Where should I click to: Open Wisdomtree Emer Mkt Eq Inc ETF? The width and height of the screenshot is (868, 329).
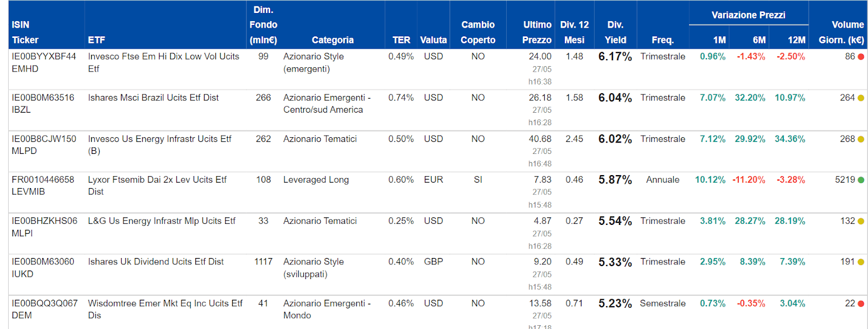click(165, 303)
